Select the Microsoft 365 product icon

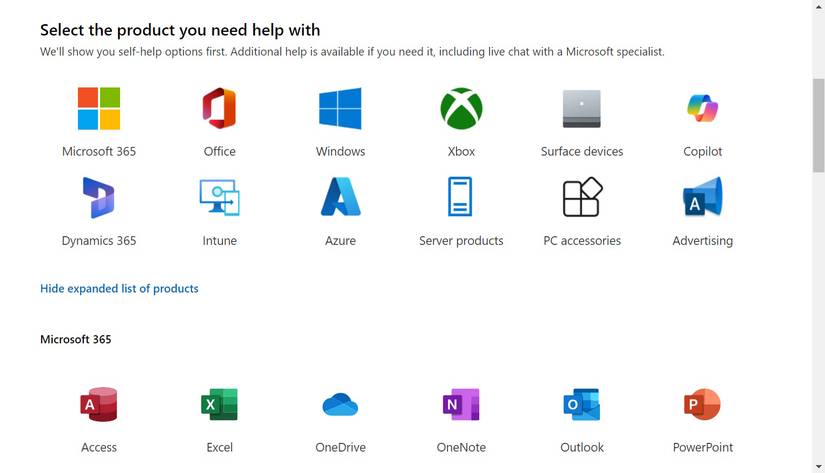point(99,108)
